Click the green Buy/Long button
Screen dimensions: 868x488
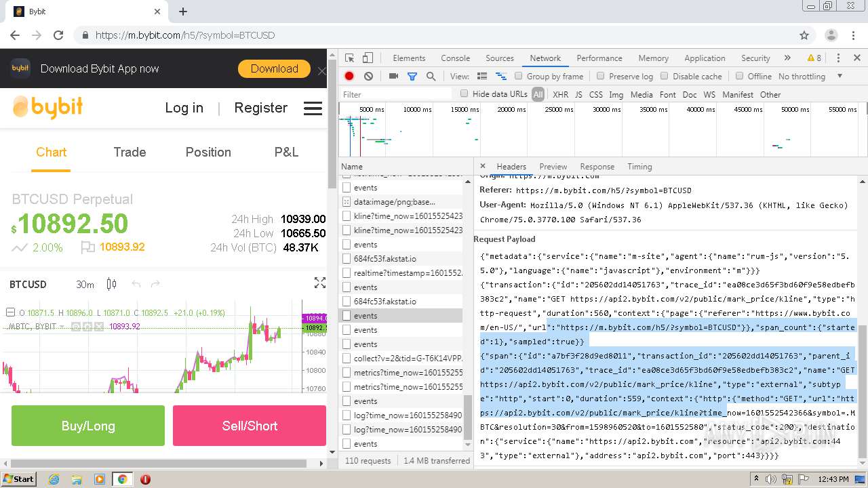click(88, 426)
